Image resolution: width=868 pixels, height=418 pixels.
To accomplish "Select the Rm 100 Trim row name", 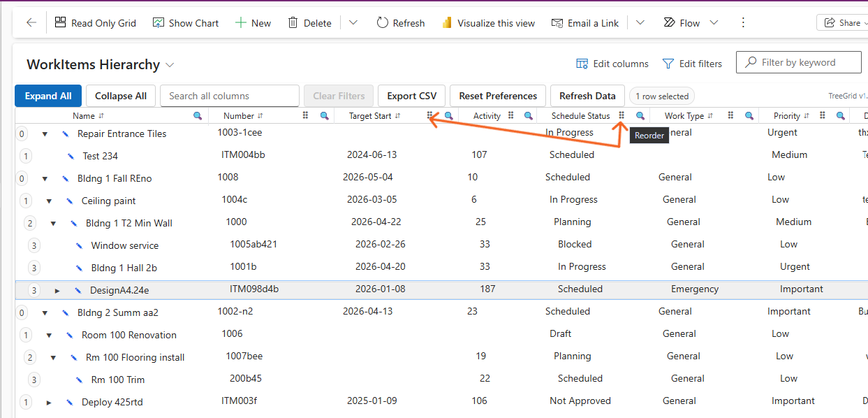I will (118, 380).
